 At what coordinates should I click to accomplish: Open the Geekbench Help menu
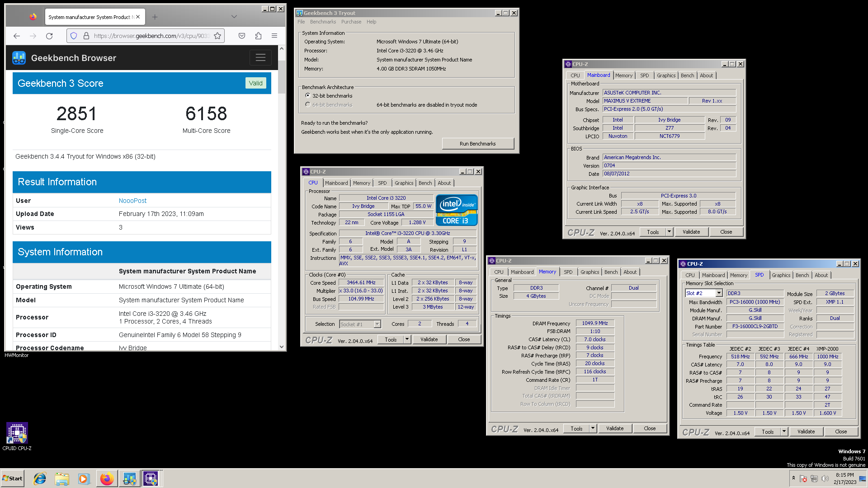pos(371,22)
